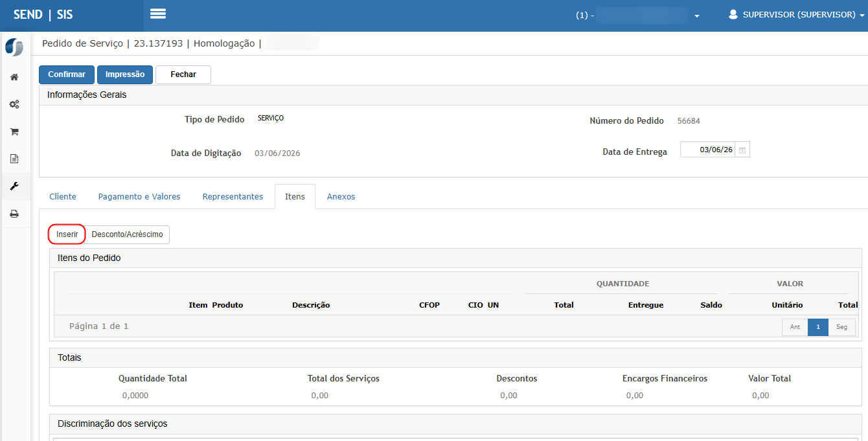Open the home icon in the sidebar
Image resolution: width=868 pixels, height=441 pixels.
click(x=14, y=77)
